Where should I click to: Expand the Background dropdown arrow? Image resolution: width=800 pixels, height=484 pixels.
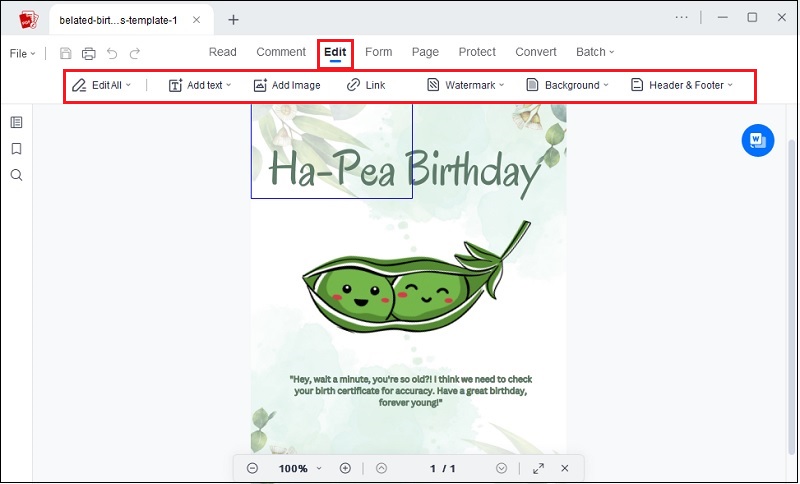(x=606, y=85)
